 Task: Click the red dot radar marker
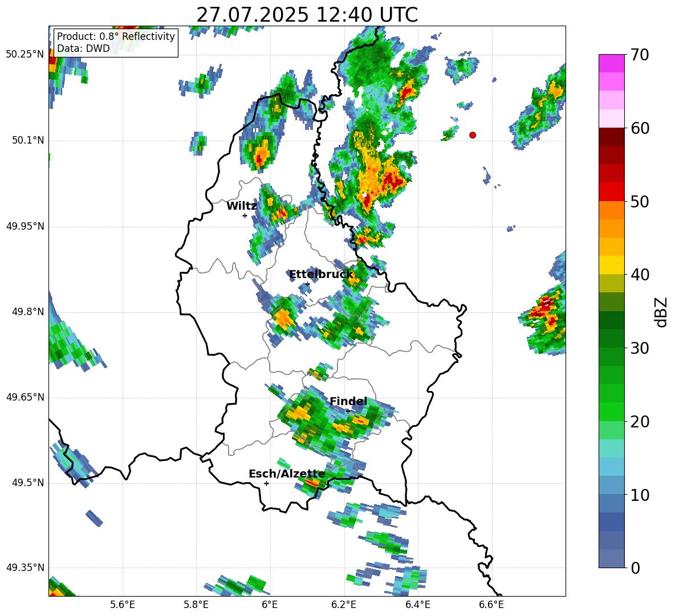pyautogui.click(x=473, y=135)
